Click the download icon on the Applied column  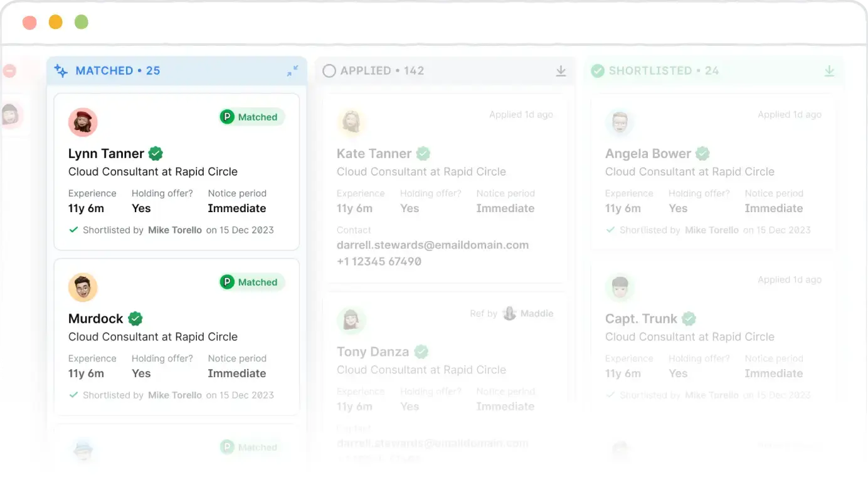click(x=561, y=71)
